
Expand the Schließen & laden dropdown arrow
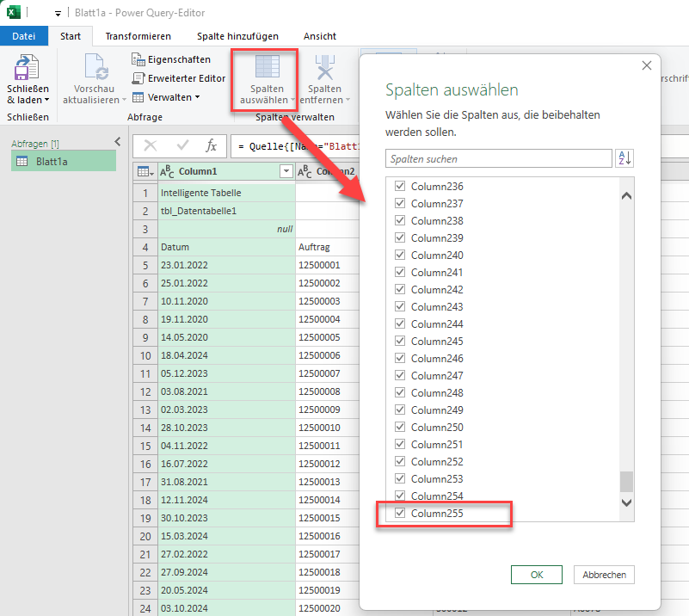(x=46, y=100)
